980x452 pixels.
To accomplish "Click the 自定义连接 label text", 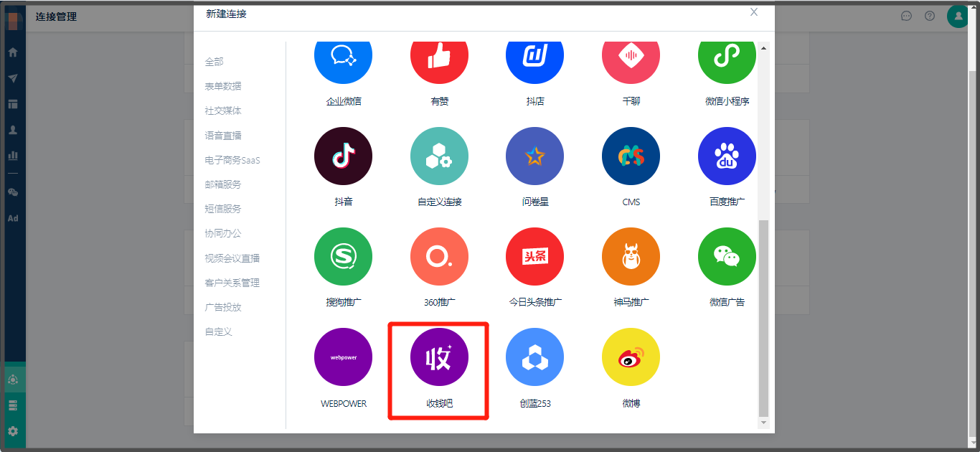I will [x=439, y=202].
